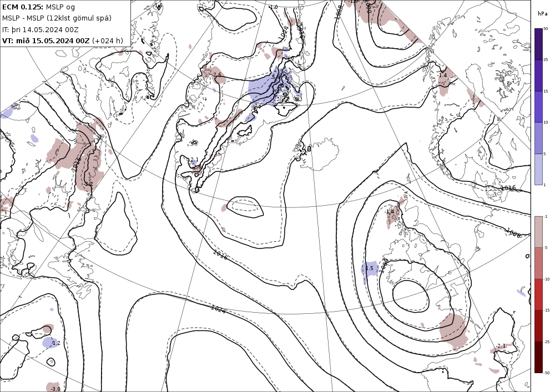
Task: Click the palest 1–5 hPa lavender legend segment
Action: coord(538,169)
